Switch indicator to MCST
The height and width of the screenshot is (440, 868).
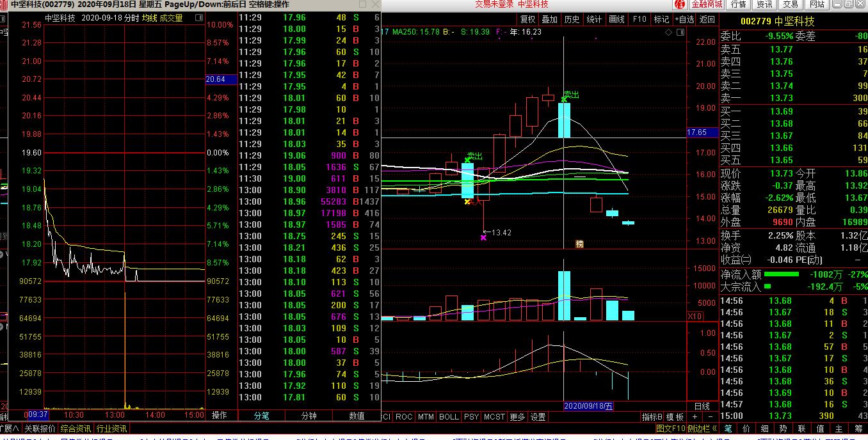(x=494, y=416)
